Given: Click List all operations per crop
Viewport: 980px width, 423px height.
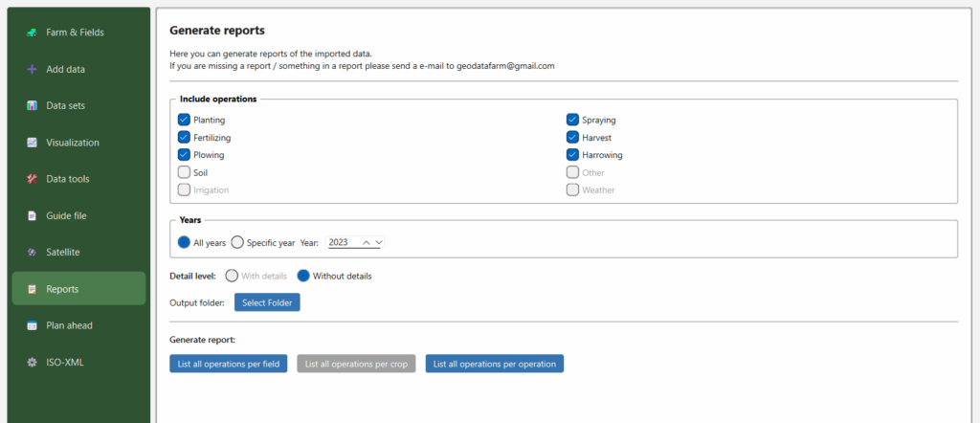Looking at the screenshot, I should (x=356, y=364).
